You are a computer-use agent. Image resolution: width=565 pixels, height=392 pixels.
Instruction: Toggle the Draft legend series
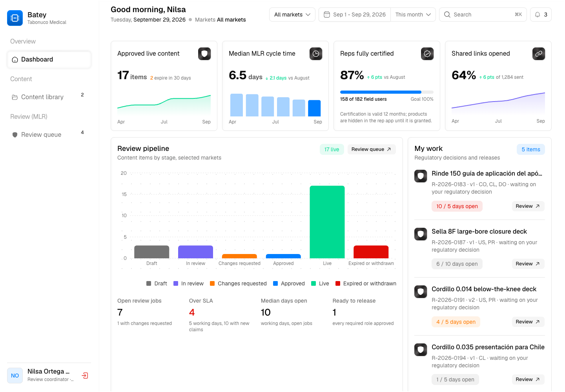pyautogui.click(x=157, y=283)
